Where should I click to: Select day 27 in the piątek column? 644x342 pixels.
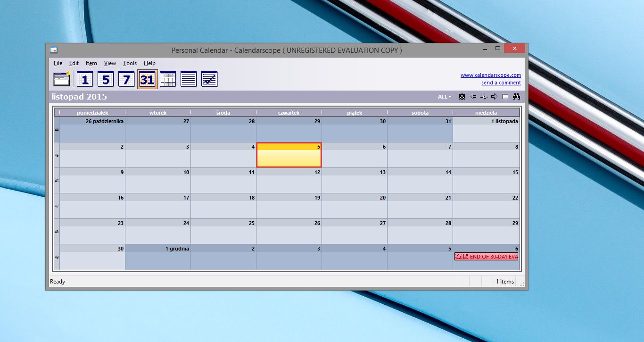[355, 232]
